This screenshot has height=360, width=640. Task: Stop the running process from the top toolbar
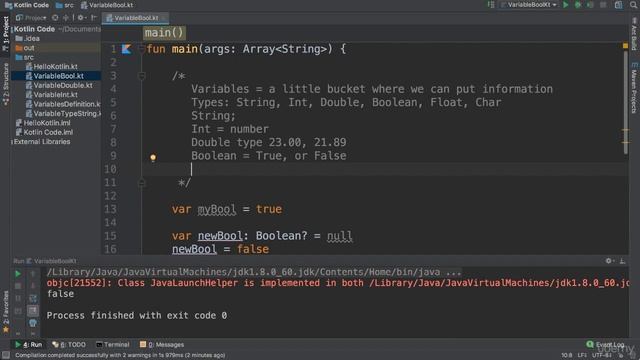point(603,5)
